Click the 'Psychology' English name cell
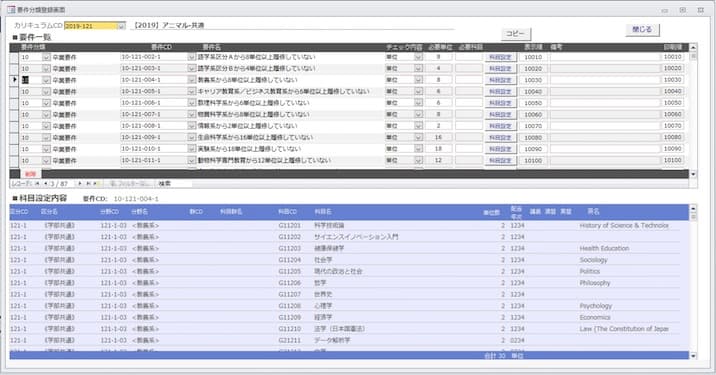 595,306
